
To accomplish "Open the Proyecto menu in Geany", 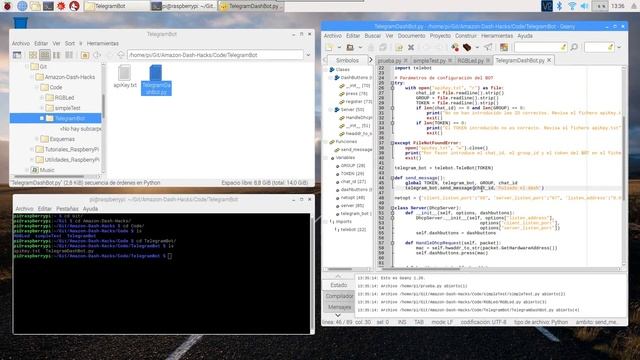I will coord(440,36).
